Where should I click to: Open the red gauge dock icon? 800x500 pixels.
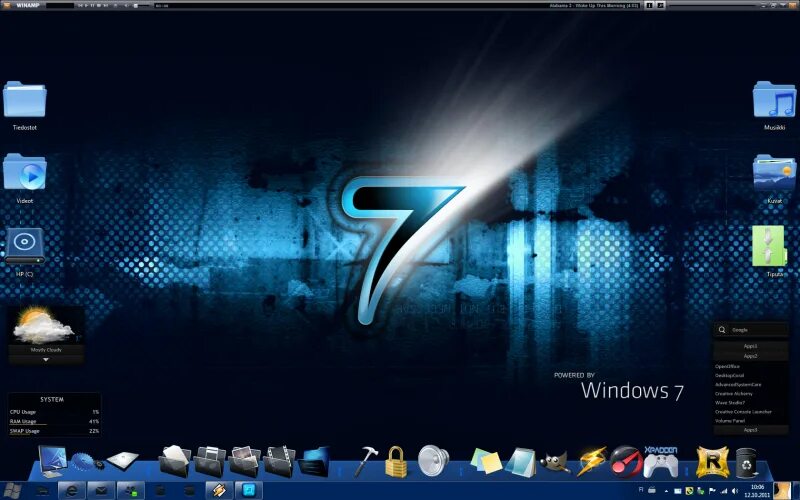[x=626, y=462]
